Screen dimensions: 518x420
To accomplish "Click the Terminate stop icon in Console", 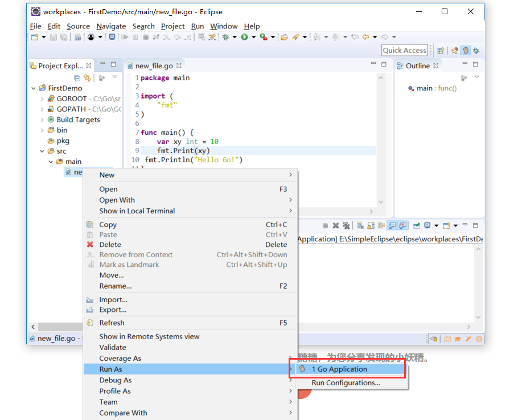I will (325, 225).
